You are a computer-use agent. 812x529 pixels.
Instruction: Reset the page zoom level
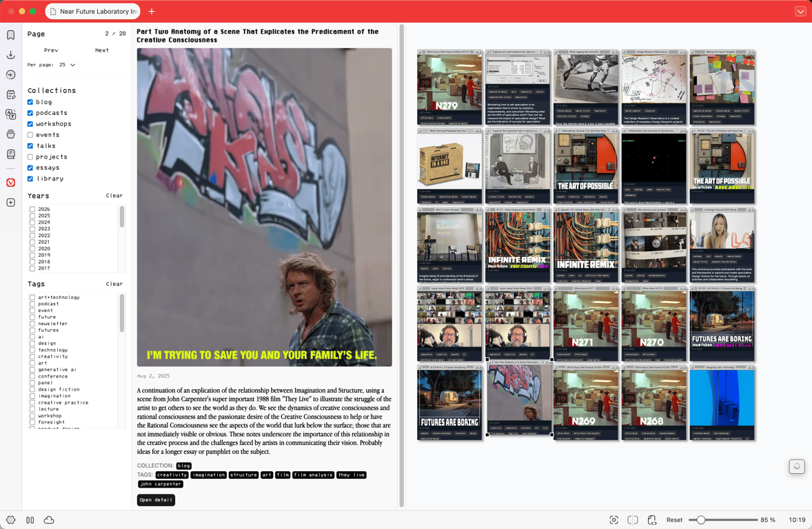point(674,519)
